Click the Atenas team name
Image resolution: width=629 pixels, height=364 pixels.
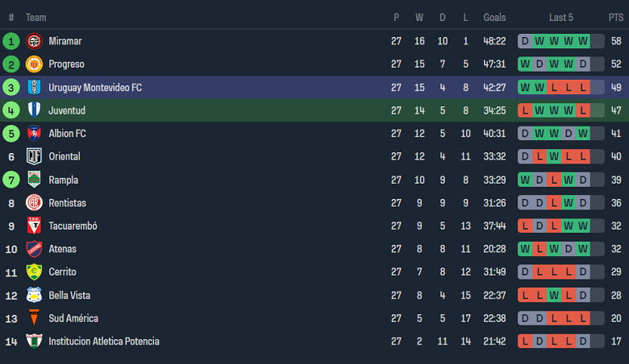click(x=65, y=249)
